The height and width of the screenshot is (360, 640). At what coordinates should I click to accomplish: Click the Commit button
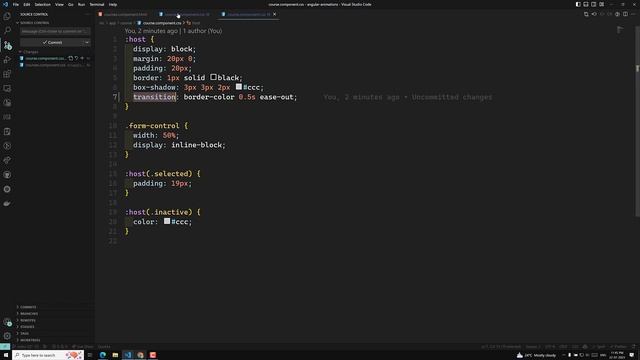coord(52,42)
